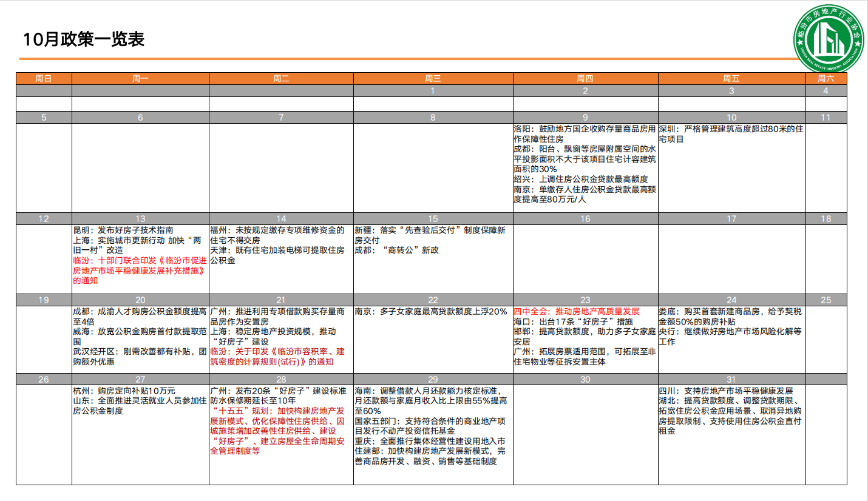Select the 海南 月还款能力 policy entry
The width and height of the screenshot is (868, 501).
point(432,401)
